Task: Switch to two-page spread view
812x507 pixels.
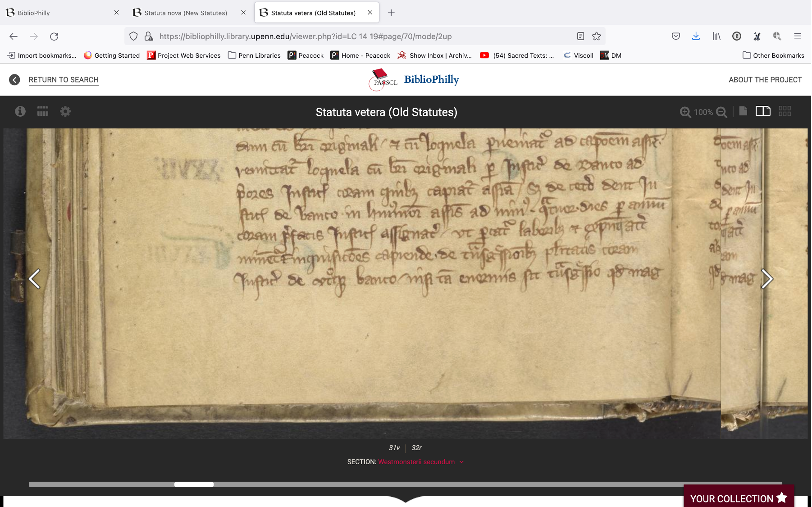Action: pos(763,111)
